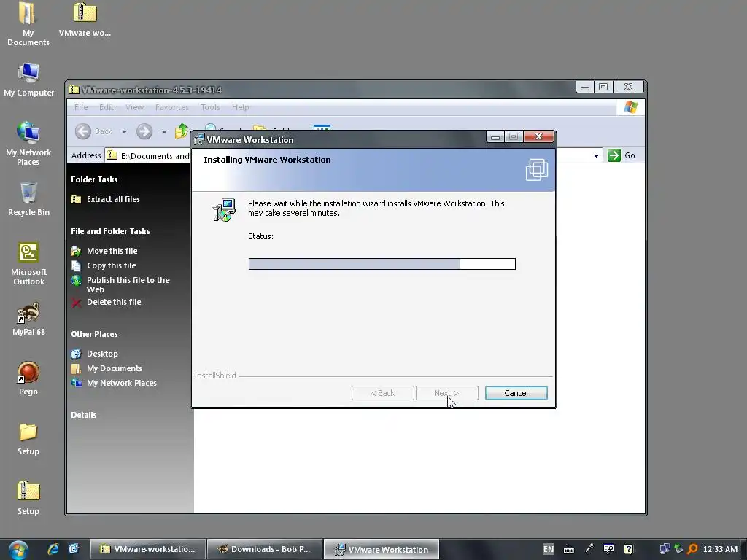This screenshot has width=747, height=560.
Task: Click Delete this file link
Action: tap(114, 302)
